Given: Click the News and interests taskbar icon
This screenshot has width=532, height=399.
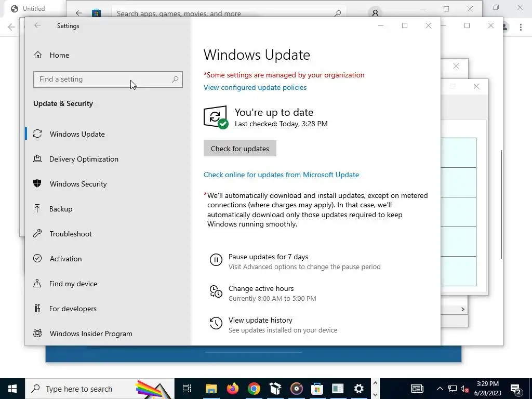Looking at the screenshot, I should 417,389.
